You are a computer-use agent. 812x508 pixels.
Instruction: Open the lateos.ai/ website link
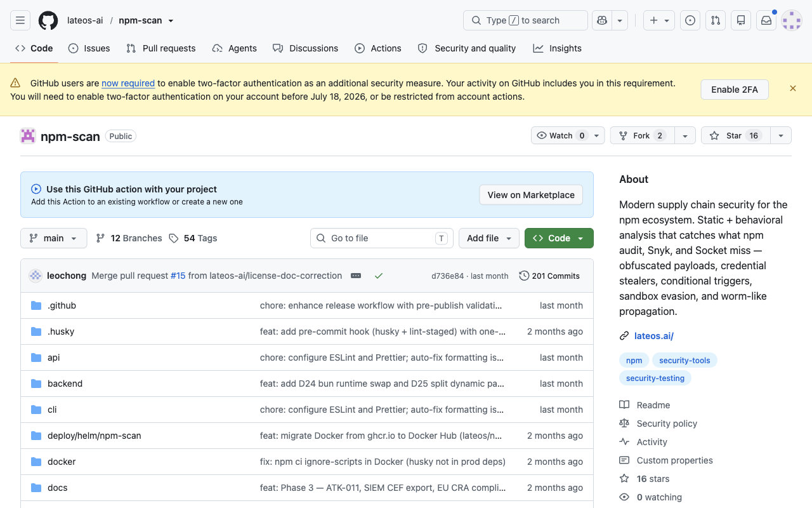click(654, 336)
